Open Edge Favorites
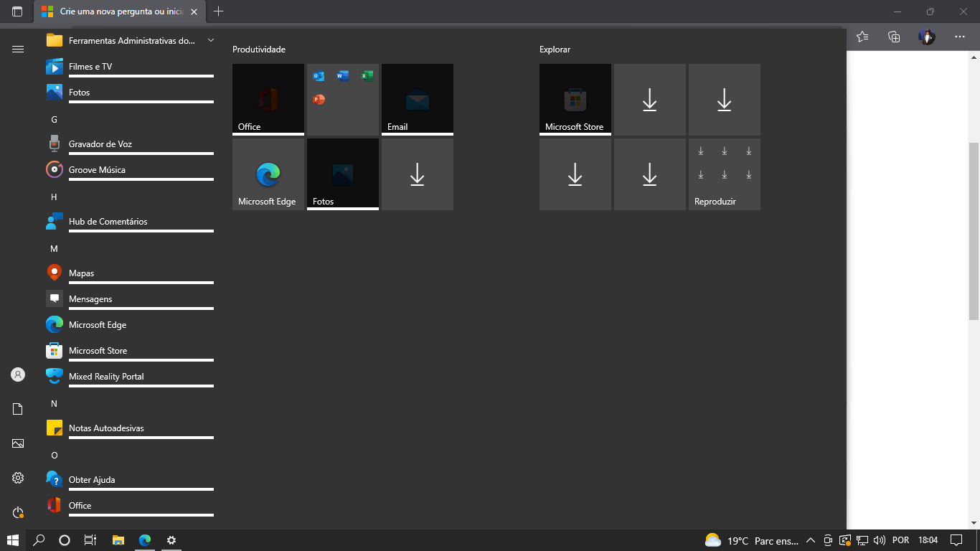This screenshot has width=980, height=551. click(862, 37)
